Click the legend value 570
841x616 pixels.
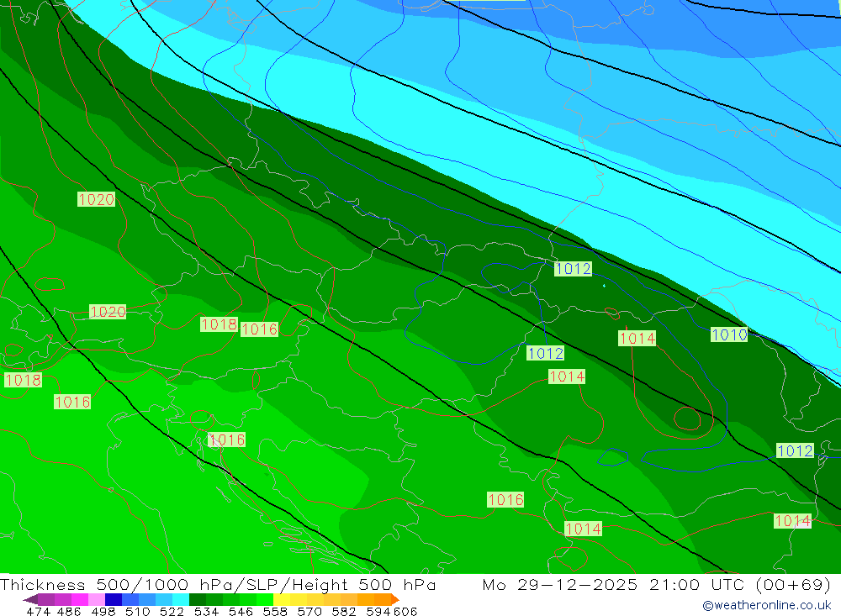309,611
